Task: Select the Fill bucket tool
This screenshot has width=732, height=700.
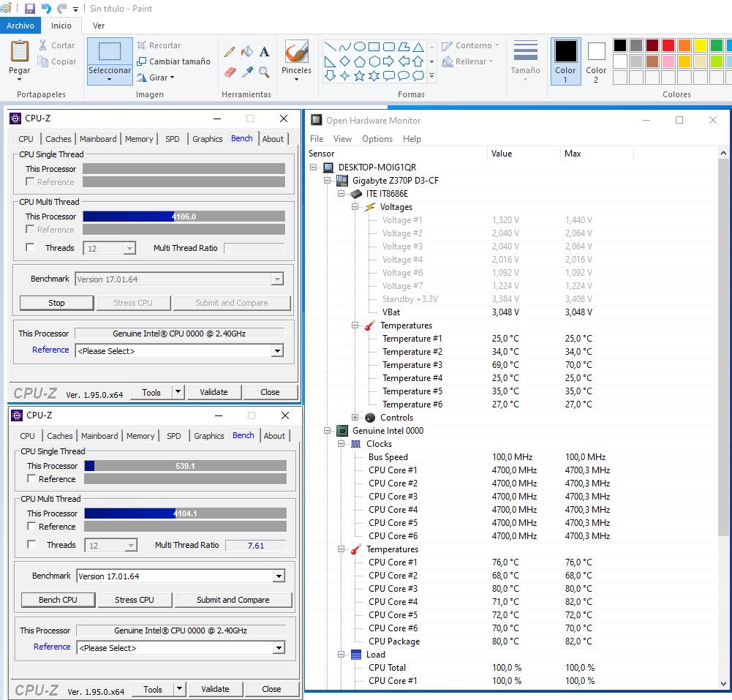Action: tap(247, 52)
